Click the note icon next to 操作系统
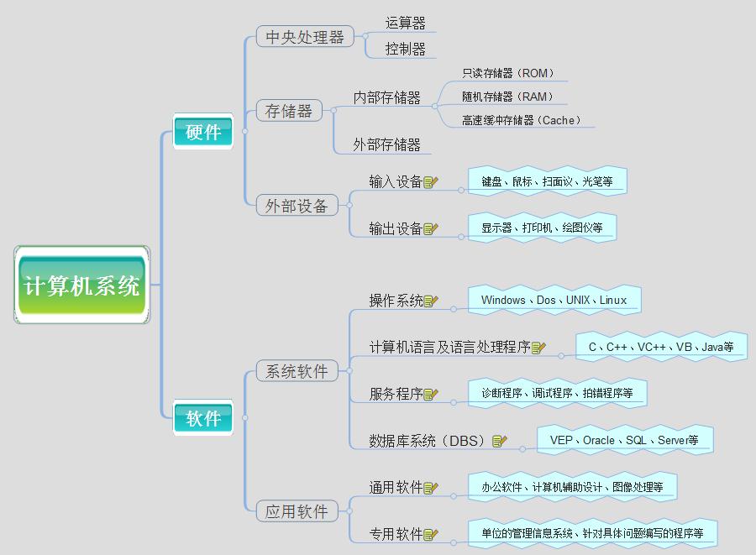The width and height of the screenshot is (756, 555). tap(431, 301)
